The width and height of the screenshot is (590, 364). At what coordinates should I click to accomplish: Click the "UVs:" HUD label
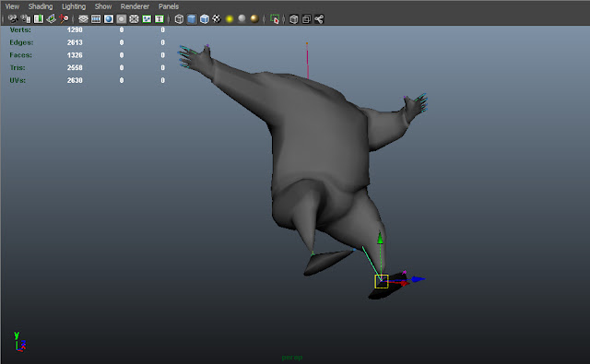click(18, 80)
